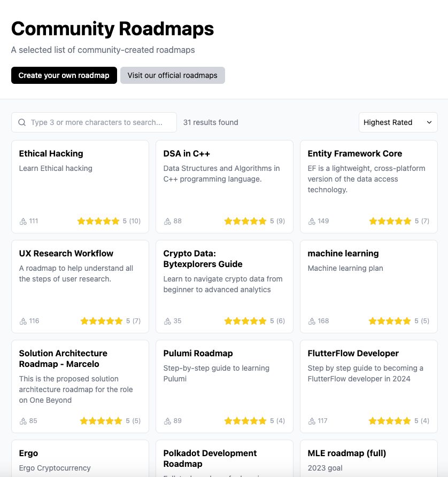This screenshot has width=448, height=477.
Task: Click the Community Roadmaps heading
Action: pyautogui.click(x=112, y=29)
